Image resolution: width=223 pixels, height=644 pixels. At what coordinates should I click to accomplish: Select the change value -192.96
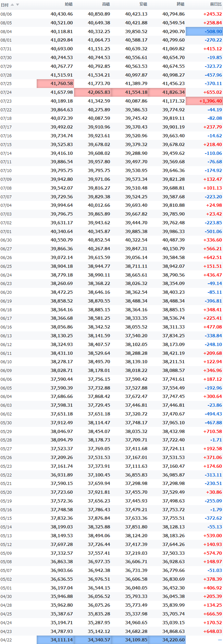pyautogui.click(x=214, y=388)
